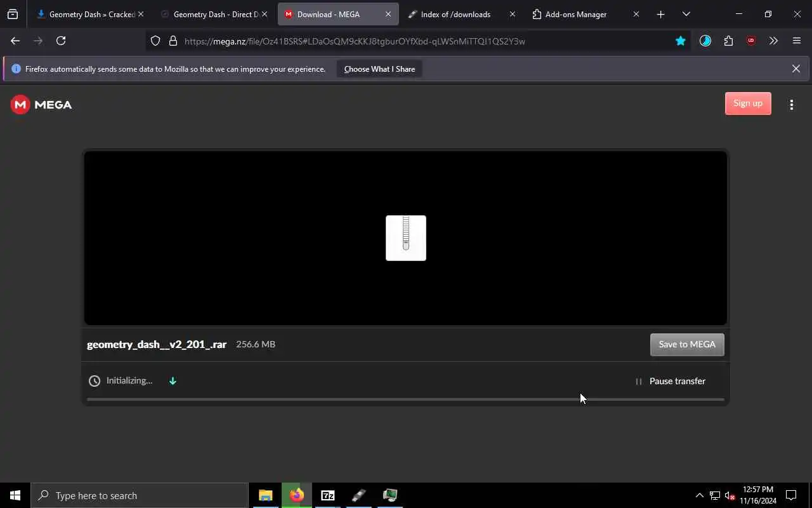Open the MEGA three-dot menu
The width and height of the screenshot is (812, 508).
(791, 105)
